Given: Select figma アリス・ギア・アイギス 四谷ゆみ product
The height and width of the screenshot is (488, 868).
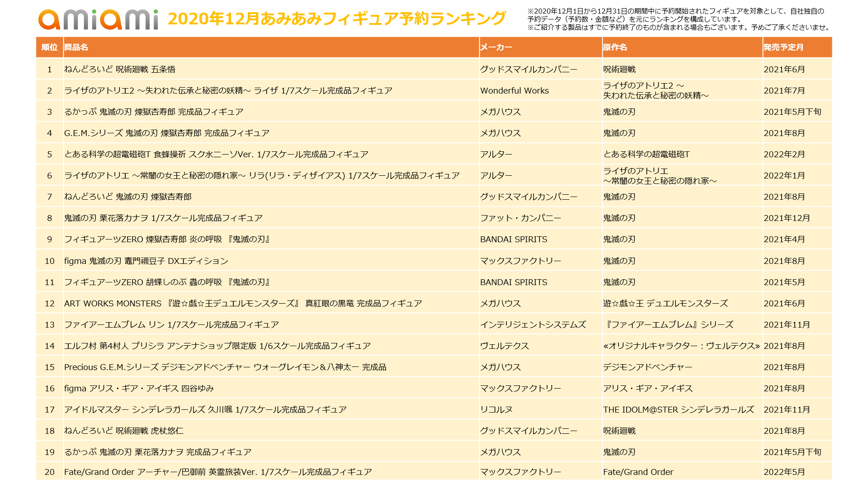Looking at the screenshot, I should [139, 388].
